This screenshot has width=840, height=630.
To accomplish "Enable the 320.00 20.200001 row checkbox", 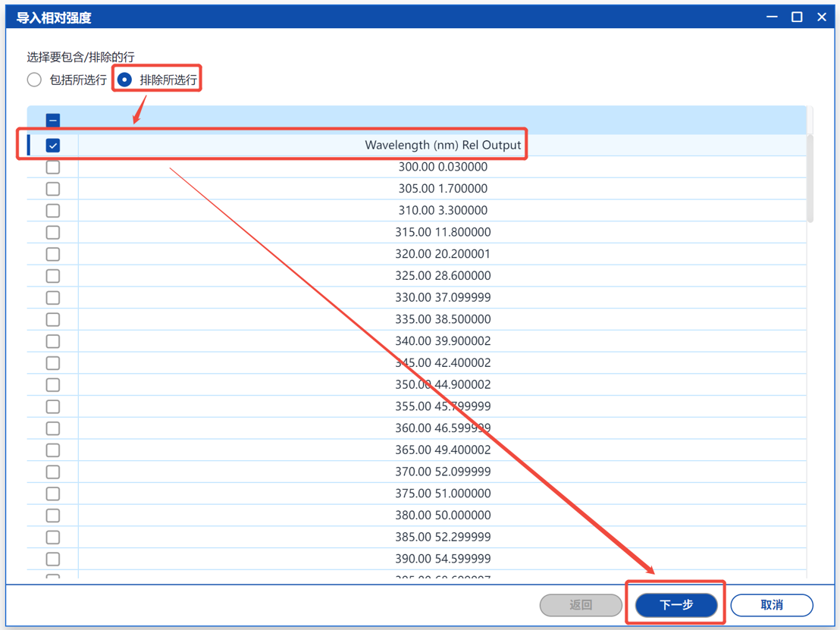I will 53,254.
